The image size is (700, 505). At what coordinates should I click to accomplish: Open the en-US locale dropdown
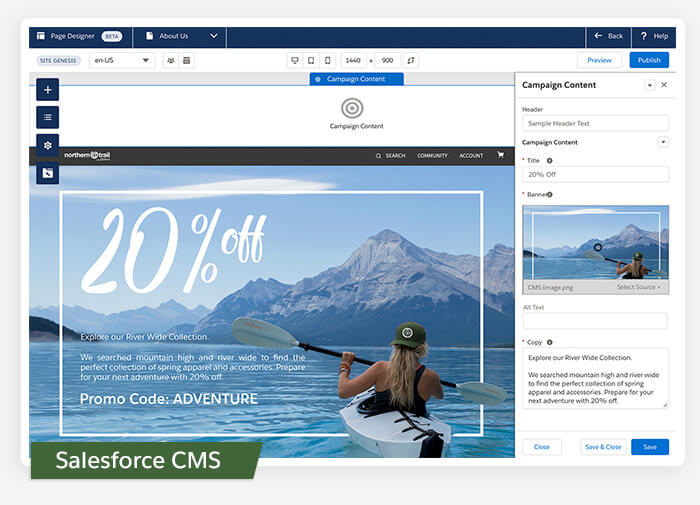click(121, 60)
